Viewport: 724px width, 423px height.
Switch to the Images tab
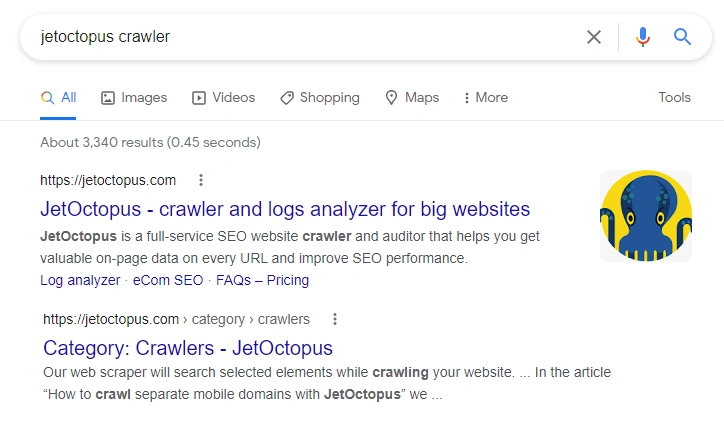134,97
